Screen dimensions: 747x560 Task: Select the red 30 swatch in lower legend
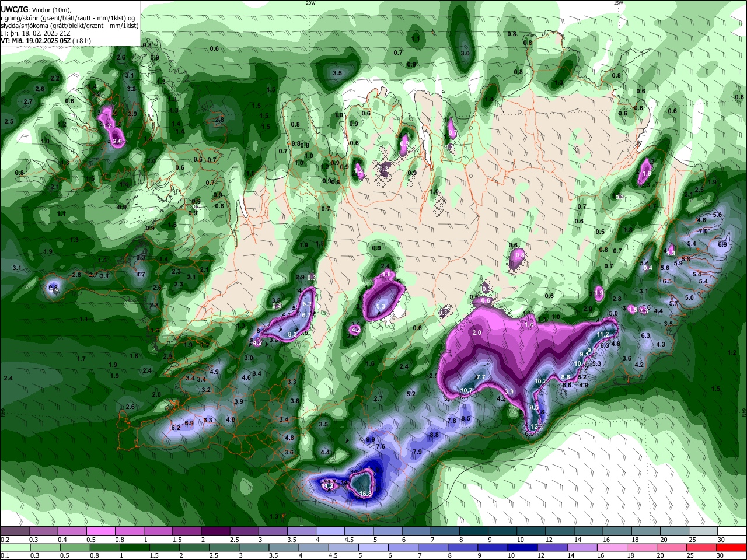pos(731,547)
